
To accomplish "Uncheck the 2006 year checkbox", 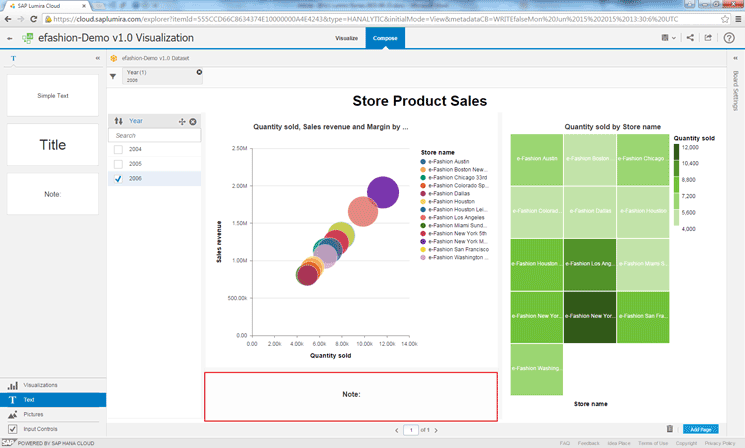I will click(x=118, y=179).
